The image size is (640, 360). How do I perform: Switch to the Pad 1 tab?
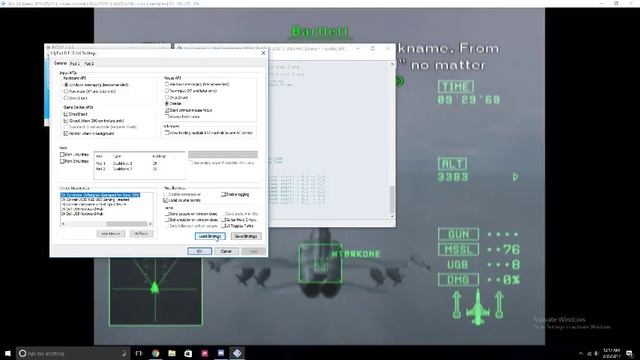[75, 64]
